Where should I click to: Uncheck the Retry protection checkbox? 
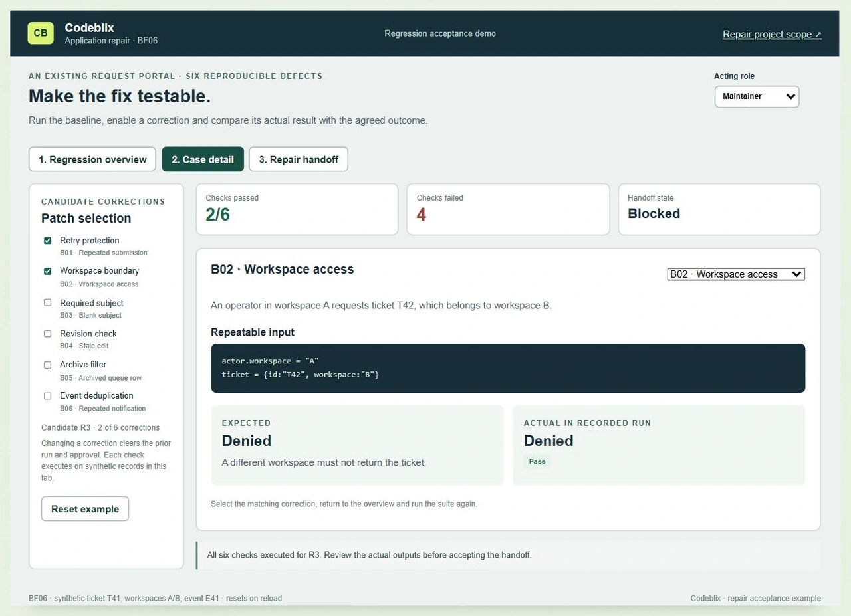47,241
